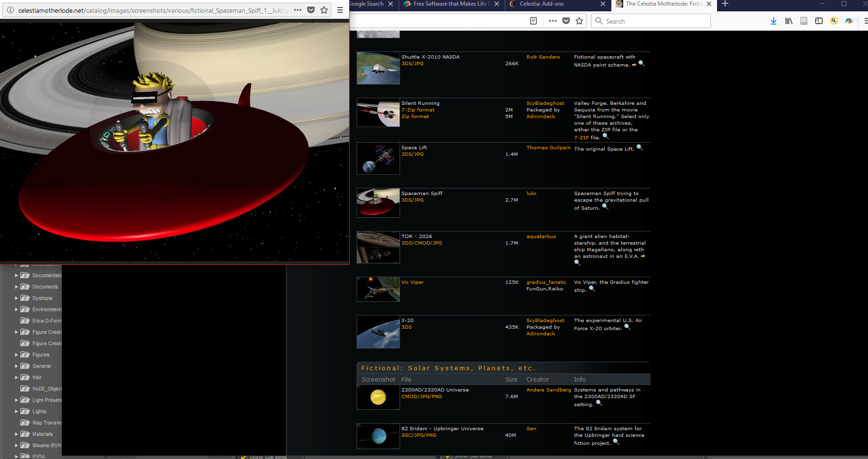Download Spaceman Spiff 3DS/JPG file
This screenshot has height=459, width=868.
(x=412, y=200)
